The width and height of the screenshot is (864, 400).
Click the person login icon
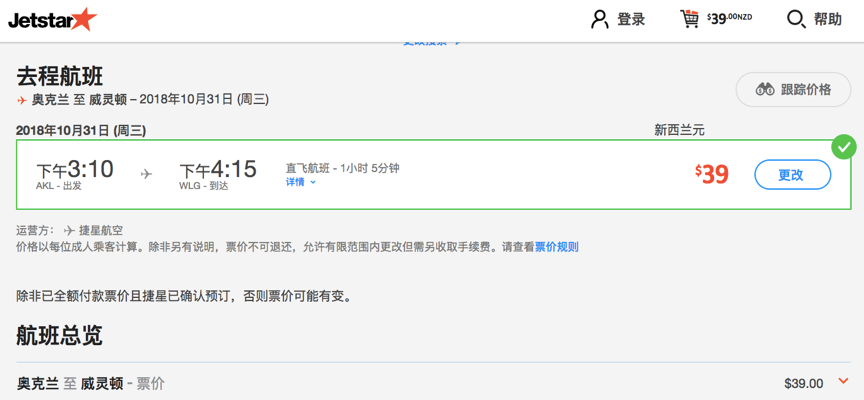[600, 19]
